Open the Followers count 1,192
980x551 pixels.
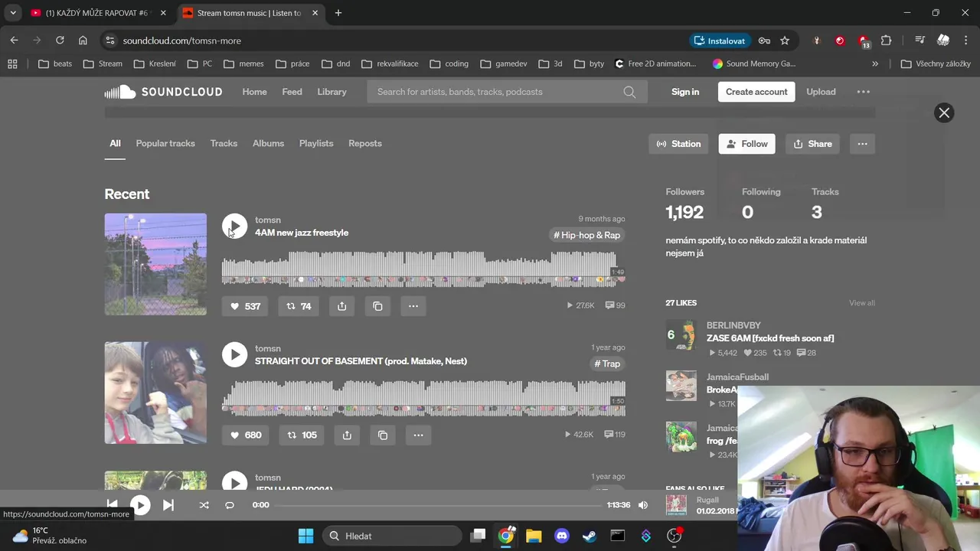coord(684,212)
